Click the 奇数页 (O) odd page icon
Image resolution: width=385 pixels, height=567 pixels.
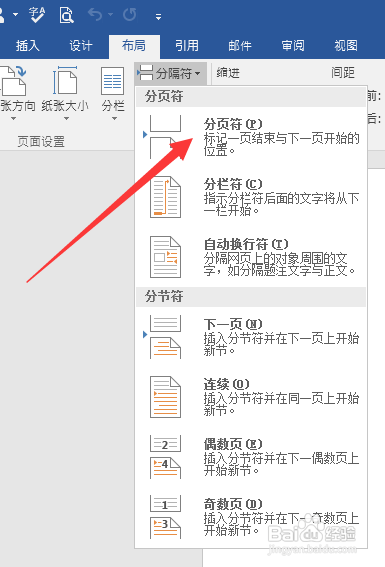(x=165, y=517)
